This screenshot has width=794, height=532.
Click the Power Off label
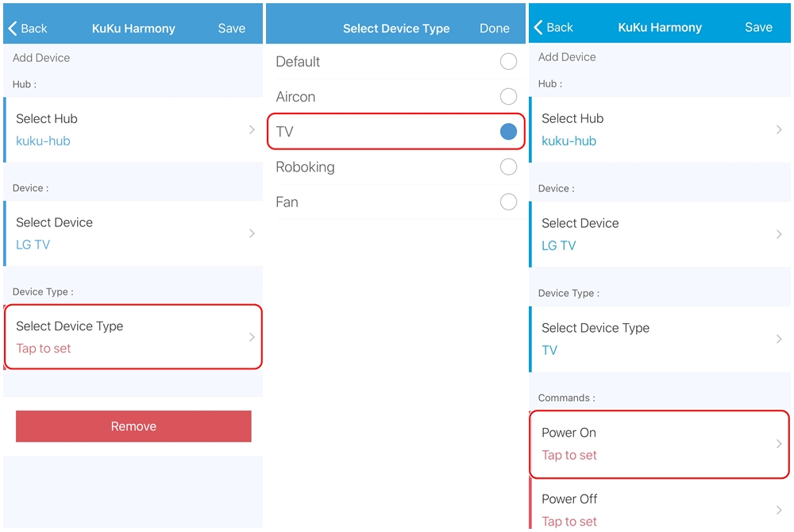point(569,499)
